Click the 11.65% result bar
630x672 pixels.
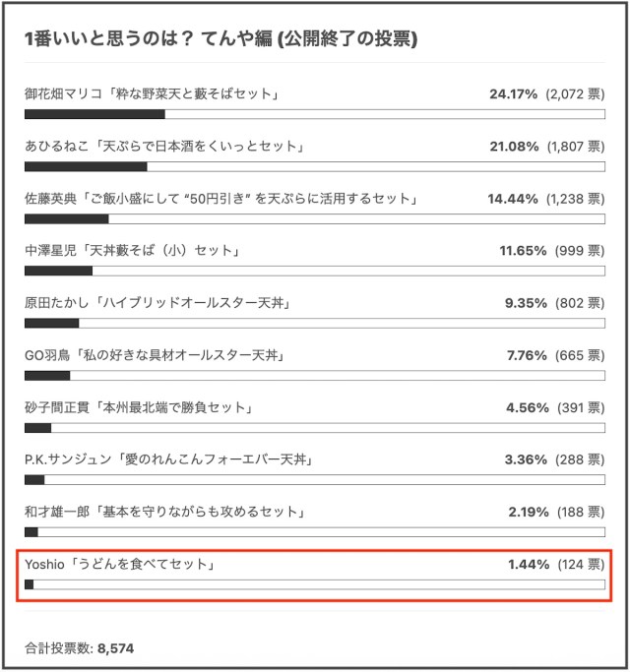tap(315, 271)
